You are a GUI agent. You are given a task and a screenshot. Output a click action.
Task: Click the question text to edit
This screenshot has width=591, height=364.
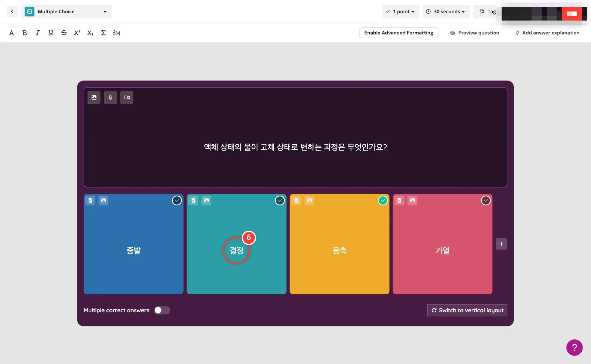[x=295, y=147]
